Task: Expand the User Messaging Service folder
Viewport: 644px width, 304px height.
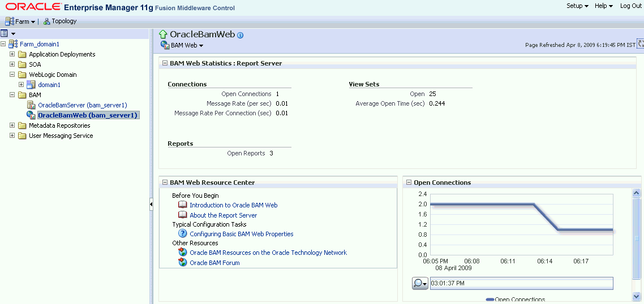Action: tap(12, 136)
